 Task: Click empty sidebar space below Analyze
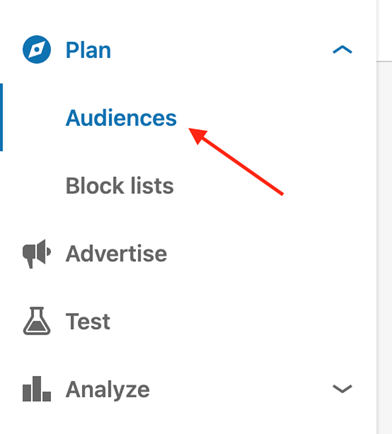[x=187, y=420]
